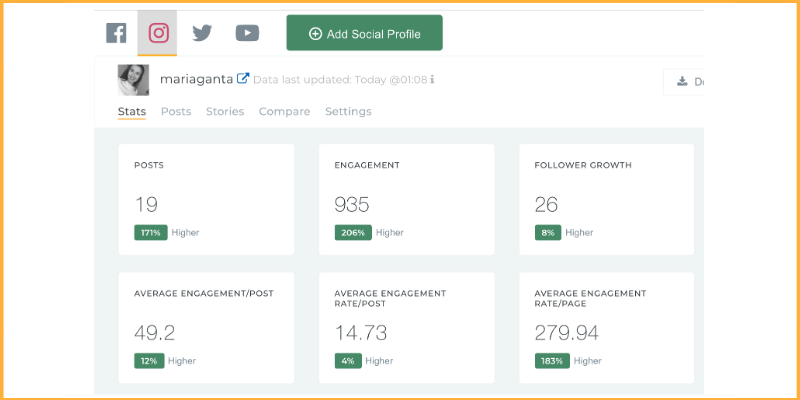Viewport: 800px width, 400px height.
Task: Click the 206% badge under Engagement
Action: (x=353, y=233)
